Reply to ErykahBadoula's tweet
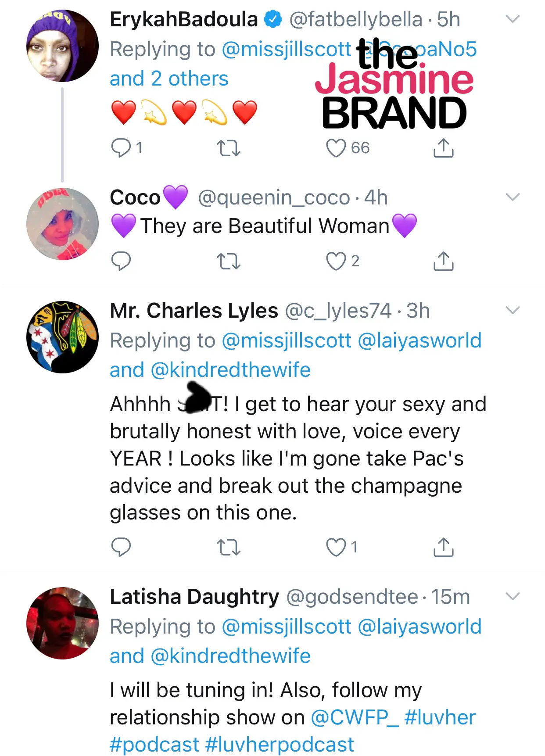545x756 pixels. coord(121,148)
